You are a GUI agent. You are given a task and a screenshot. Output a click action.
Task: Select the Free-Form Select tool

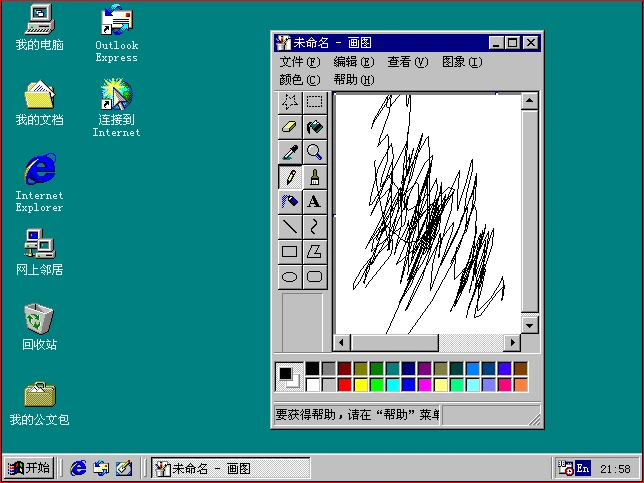290,102
